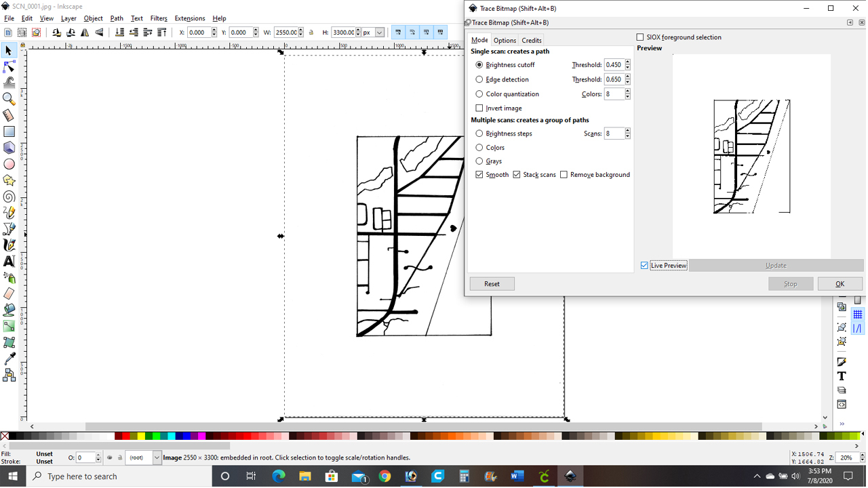Enable Remove background checkbox
Screen dimensions: 868x488
point(564,175)
